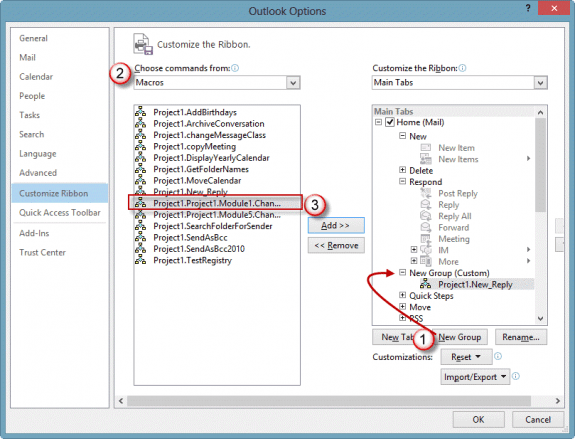Click the Project1.SendAsBcc macro icon
575x439 pixels.
(140, 237)
